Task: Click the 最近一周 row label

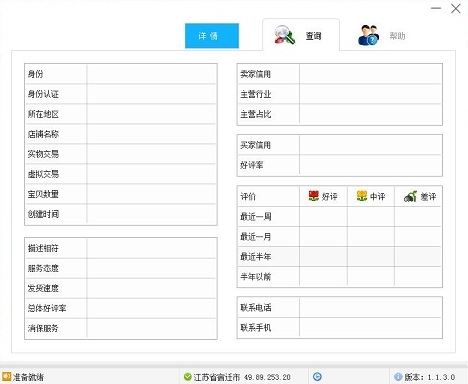Action: 256,217
